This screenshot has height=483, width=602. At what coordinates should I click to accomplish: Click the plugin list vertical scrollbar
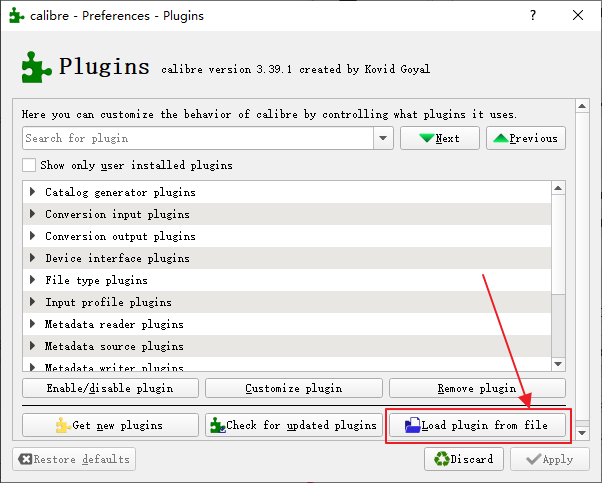pos(558,270)
